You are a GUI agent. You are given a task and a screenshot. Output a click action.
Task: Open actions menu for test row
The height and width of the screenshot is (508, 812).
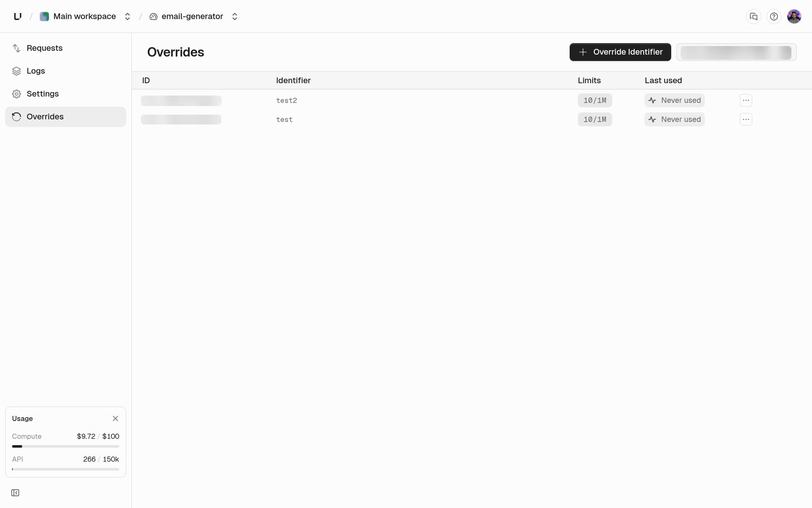746,119
